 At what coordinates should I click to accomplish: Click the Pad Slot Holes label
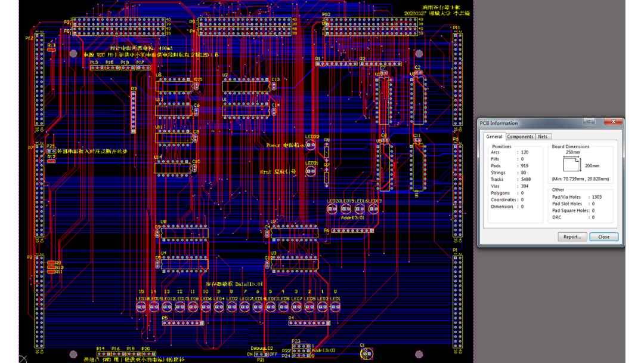(x=567, y=204)
